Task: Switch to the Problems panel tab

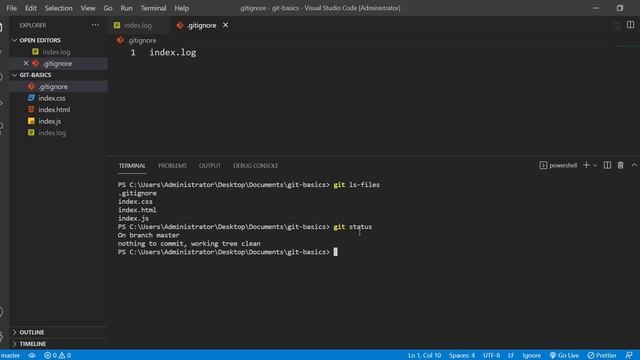Action: pos(172,166)
